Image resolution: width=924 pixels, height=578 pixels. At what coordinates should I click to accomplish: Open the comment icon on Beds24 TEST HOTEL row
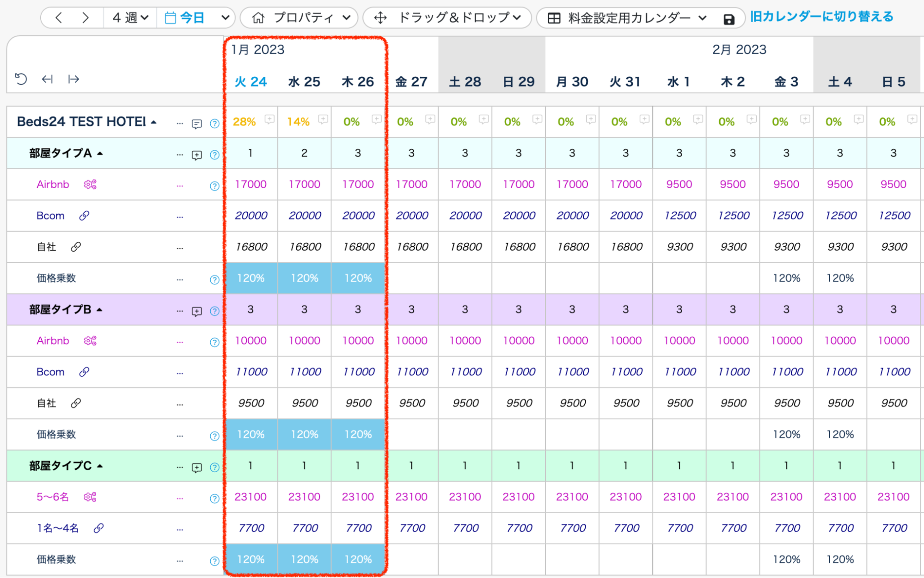coord(196,123)
